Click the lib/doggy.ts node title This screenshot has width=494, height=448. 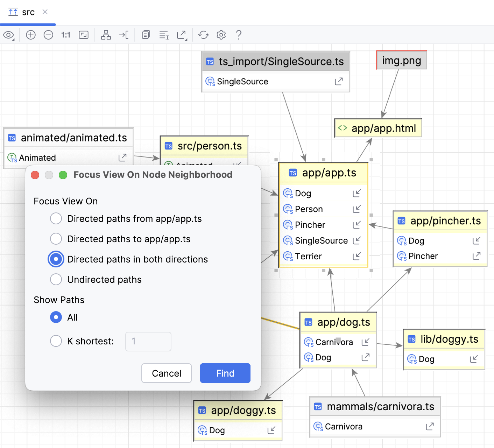pos(449,339)
